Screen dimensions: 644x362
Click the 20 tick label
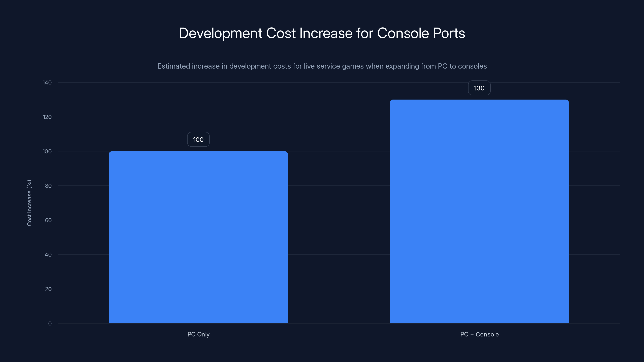49,289
